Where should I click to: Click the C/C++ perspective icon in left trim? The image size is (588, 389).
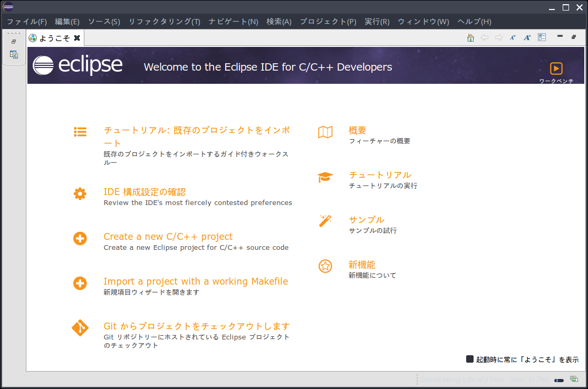point(14,55)
